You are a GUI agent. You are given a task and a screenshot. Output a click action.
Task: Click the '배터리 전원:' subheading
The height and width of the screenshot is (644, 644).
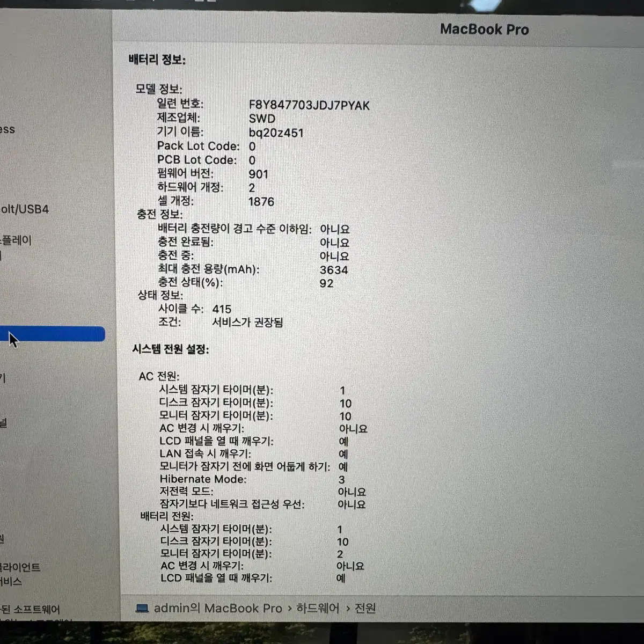click(166, 516)
